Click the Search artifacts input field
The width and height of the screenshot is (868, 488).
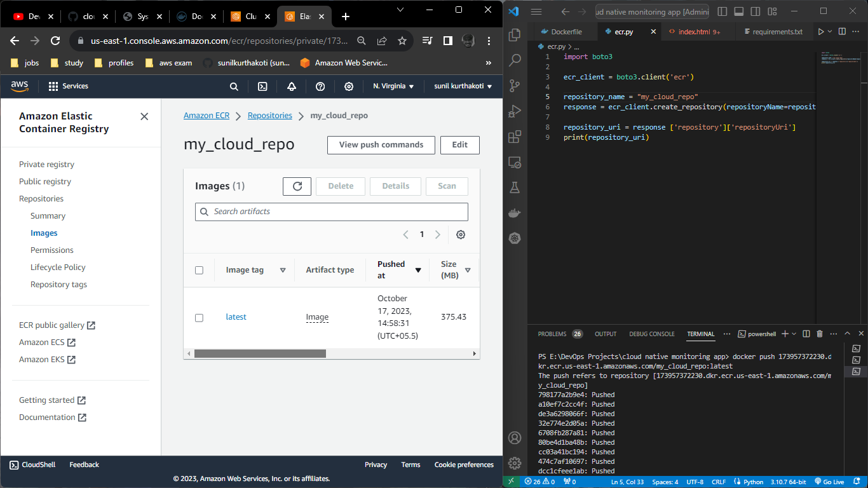331,212
